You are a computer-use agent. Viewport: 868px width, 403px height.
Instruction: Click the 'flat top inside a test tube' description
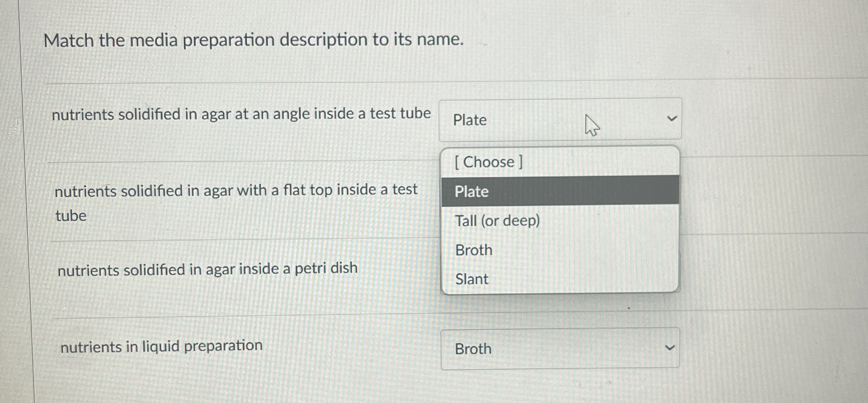[236, 191]
